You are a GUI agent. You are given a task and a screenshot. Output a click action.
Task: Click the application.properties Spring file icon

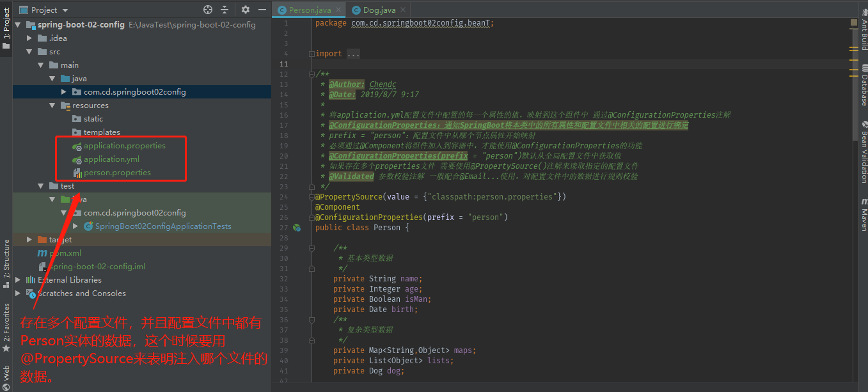coord(77,146)
